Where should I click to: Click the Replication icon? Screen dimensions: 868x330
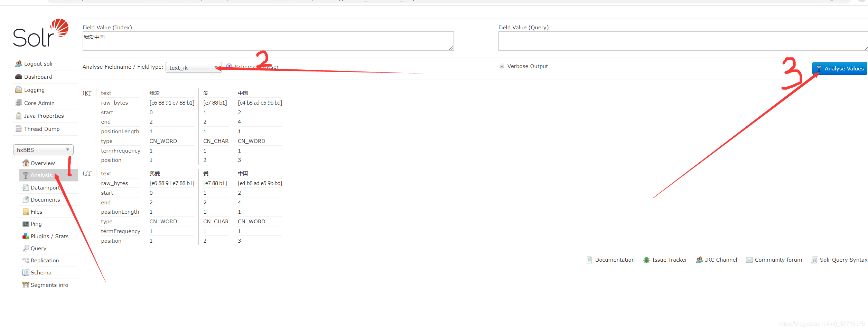[x=26, y=260]
